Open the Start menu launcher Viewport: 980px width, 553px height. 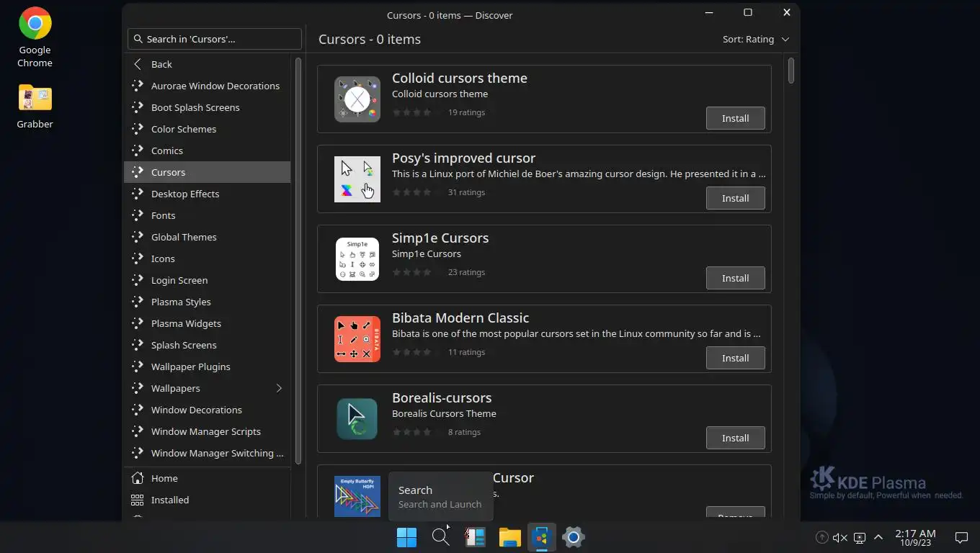(406, 537)
